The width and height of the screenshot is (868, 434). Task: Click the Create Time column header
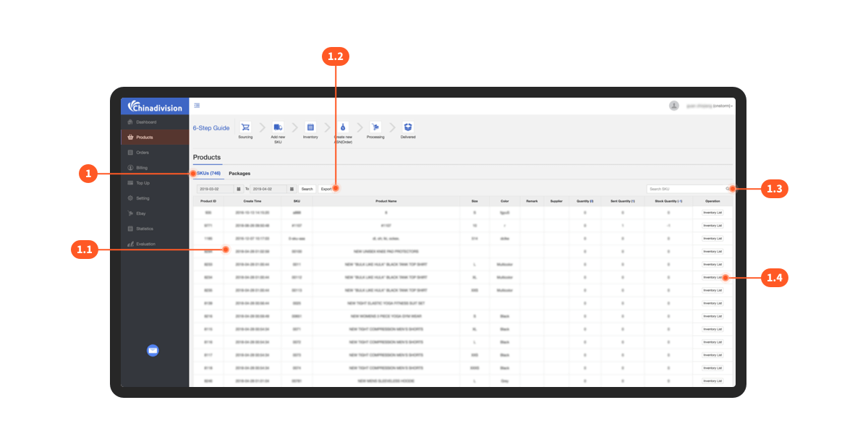point(252,200)
